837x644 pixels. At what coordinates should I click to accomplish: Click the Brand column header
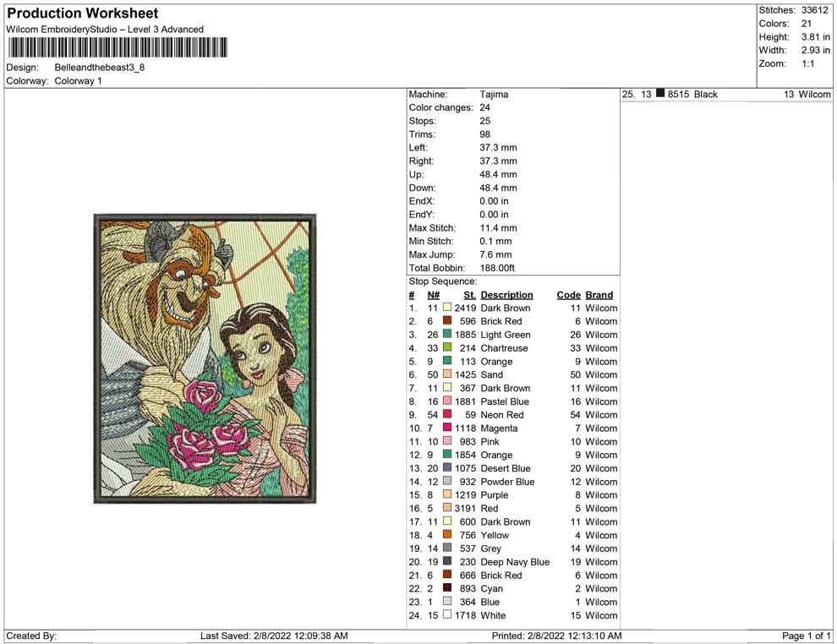[x=599, y=294]
